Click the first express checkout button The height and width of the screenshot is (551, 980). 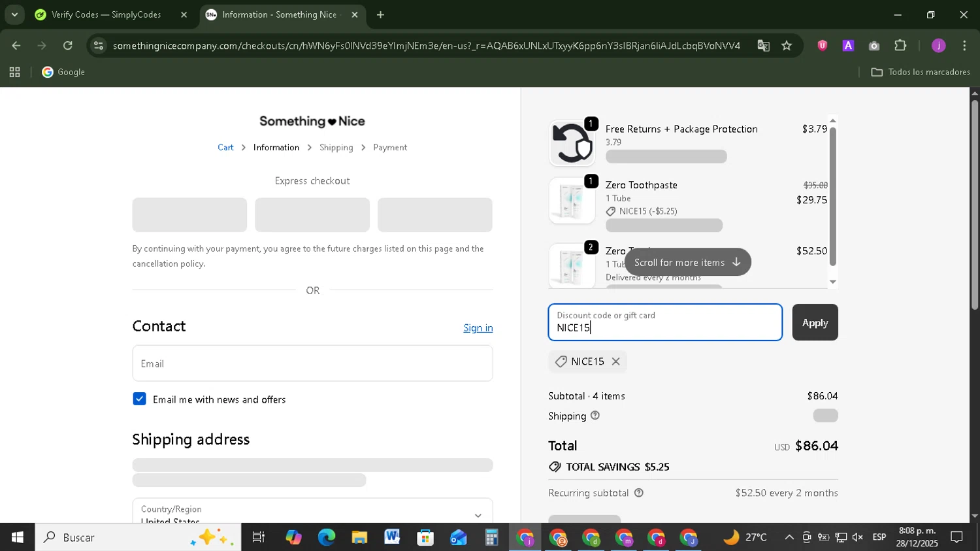point(189,215)
